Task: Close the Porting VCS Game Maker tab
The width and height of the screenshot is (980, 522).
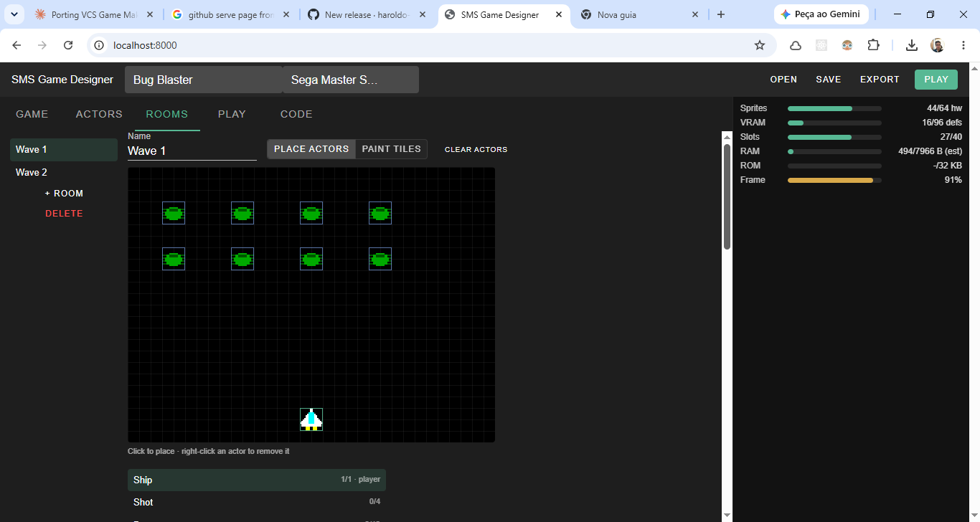Action: click(149, 14)
